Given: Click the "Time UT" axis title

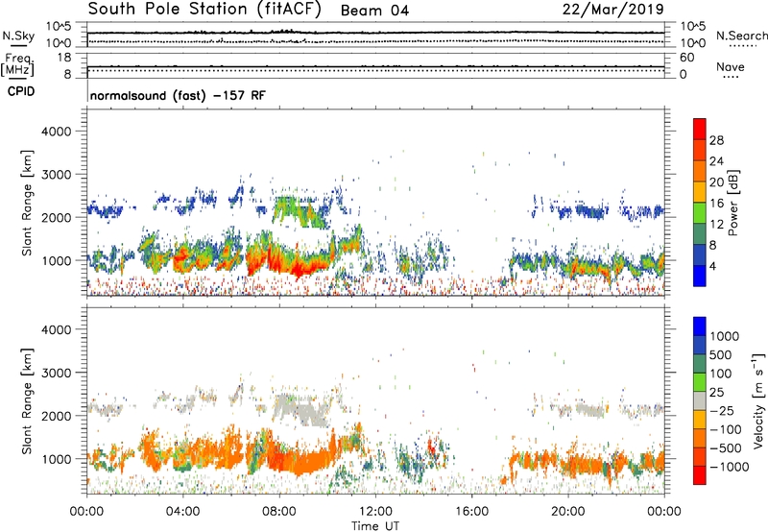Looking at the screenshot, I should point(375,526).
